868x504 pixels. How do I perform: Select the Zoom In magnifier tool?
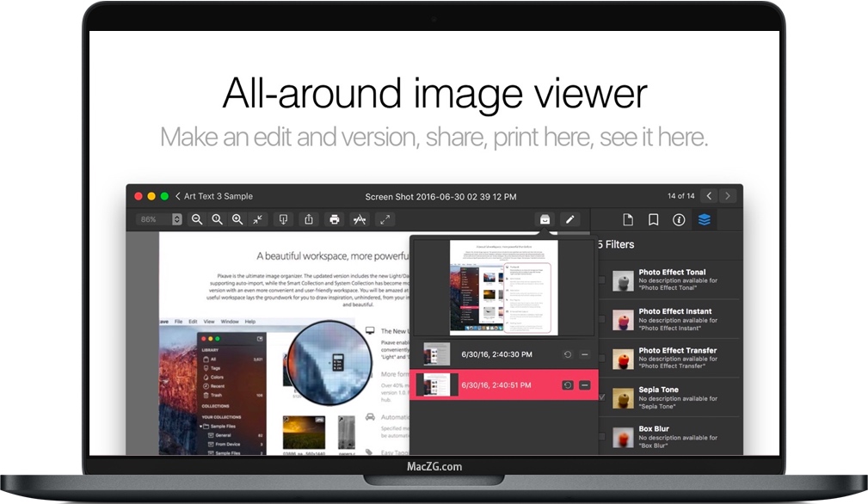pos(237,219)
